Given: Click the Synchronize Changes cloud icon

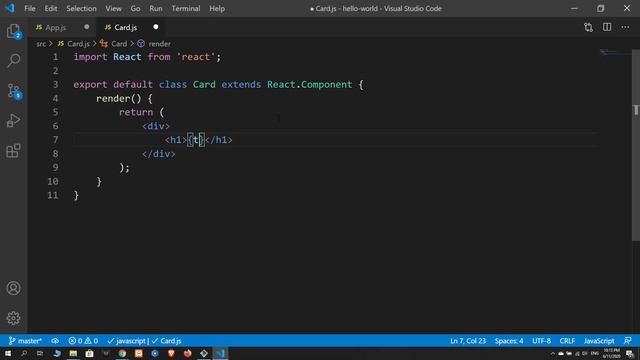Looking at the screenshot, I should point(55,341).
